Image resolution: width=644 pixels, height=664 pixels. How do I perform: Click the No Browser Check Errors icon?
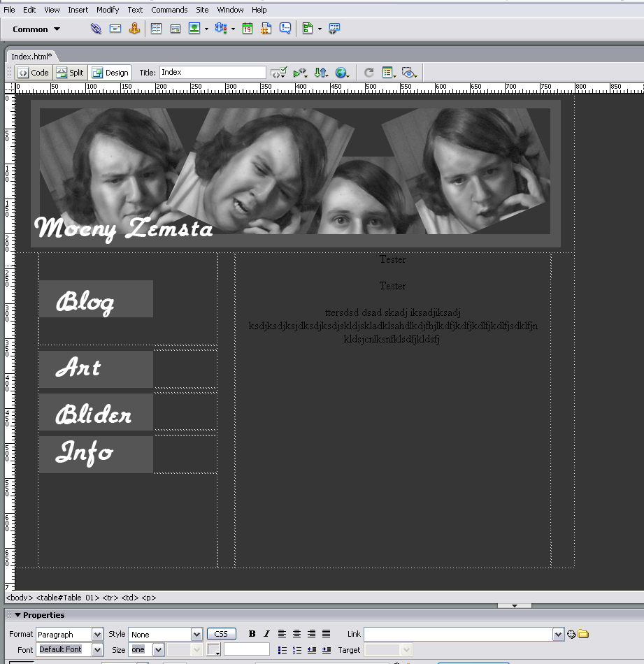pos(278,73)
